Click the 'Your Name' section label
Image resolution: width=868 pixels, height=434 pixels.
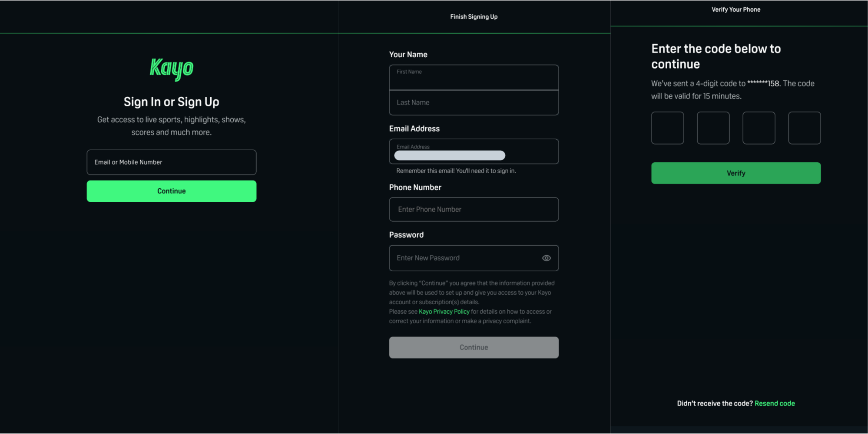(x=408, y=55)
